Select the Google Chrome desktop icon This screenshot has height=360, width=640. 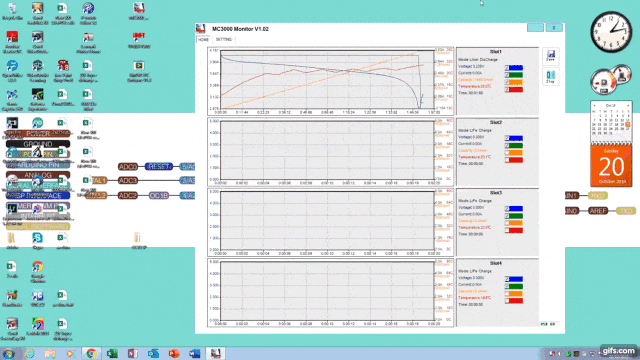(x=37, y=271)
